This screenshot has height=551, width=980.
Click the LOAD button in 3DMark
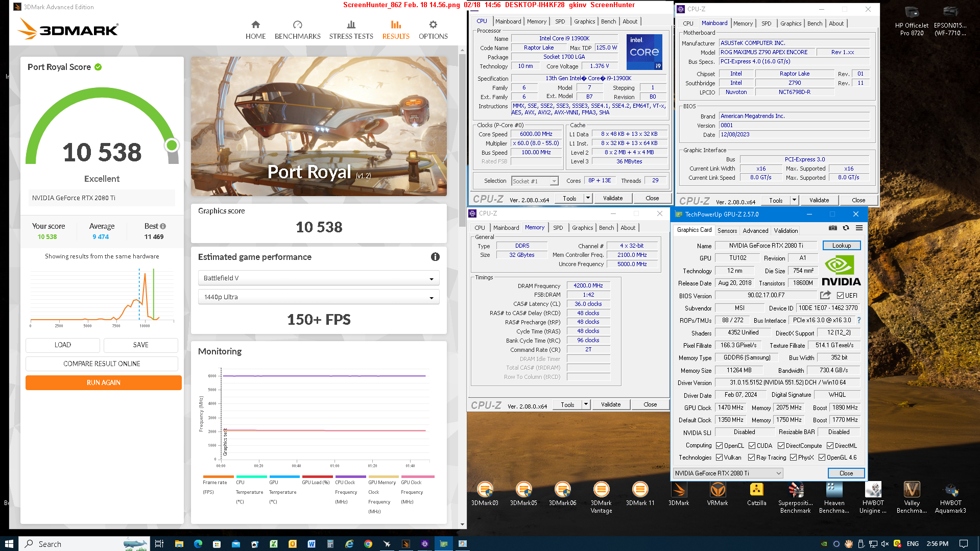click(63, 345)
